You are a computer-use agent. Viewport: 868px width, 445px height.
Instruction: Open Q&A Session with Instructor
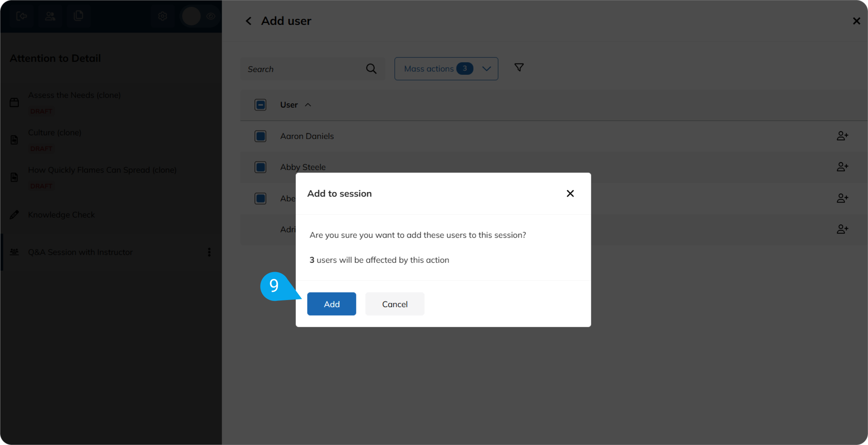[x=80, y=252]
